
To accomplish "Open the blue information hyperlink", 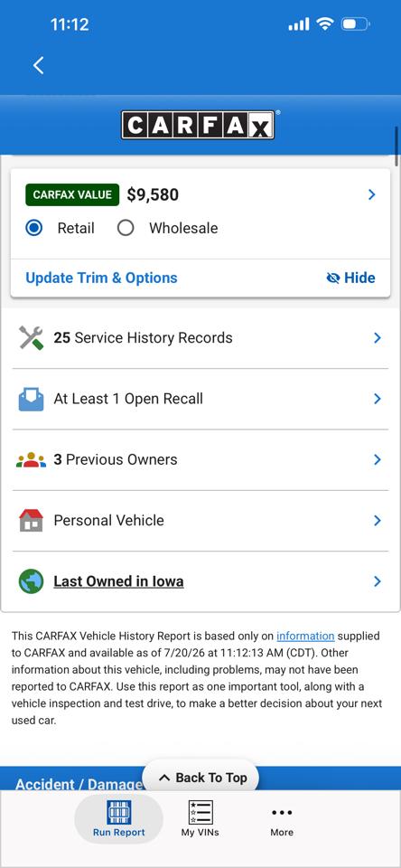I will 305,636.
